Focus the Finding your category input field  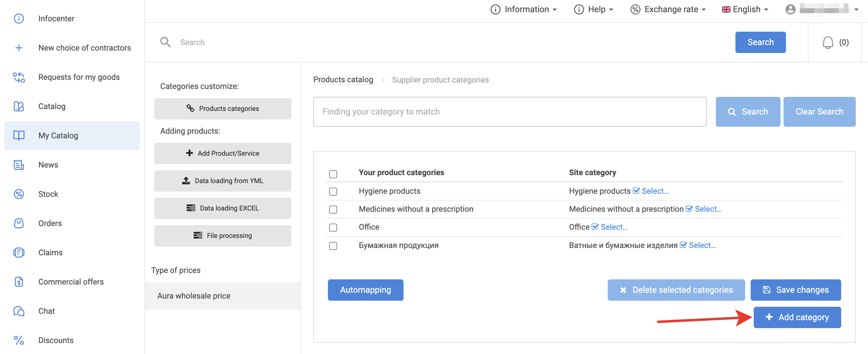pos(510,112)
